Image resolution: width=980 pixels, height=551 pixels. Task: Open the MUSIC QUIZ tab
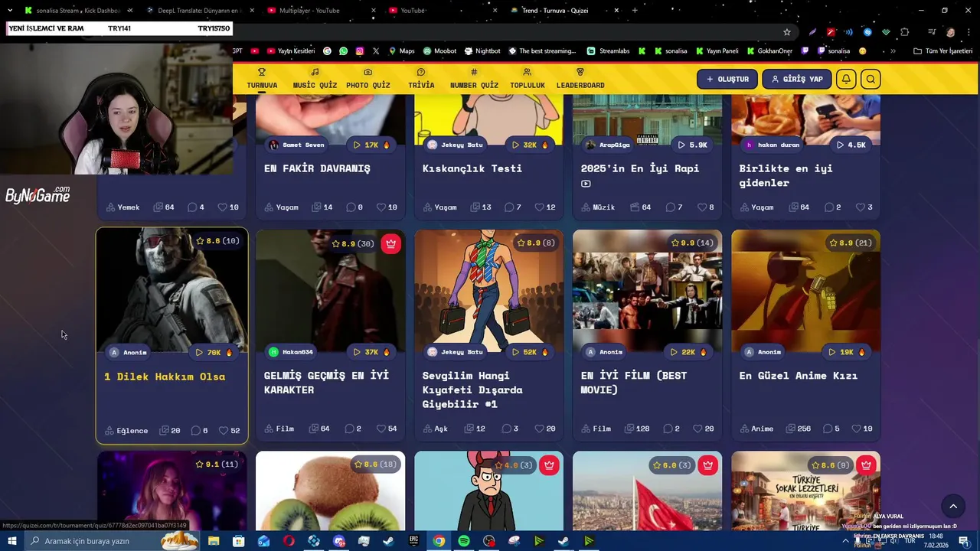click(315, 79)
